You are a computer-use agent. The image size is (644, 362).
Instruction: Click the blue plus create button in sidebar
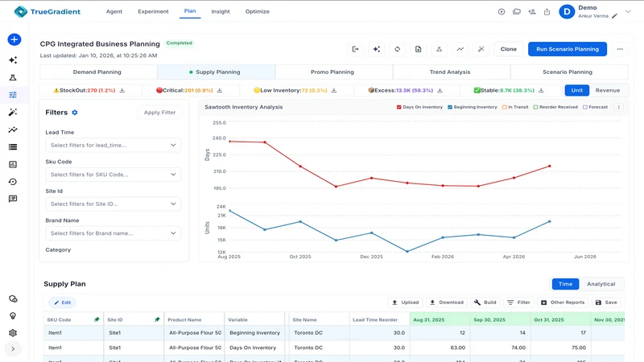tap(14, 39)
